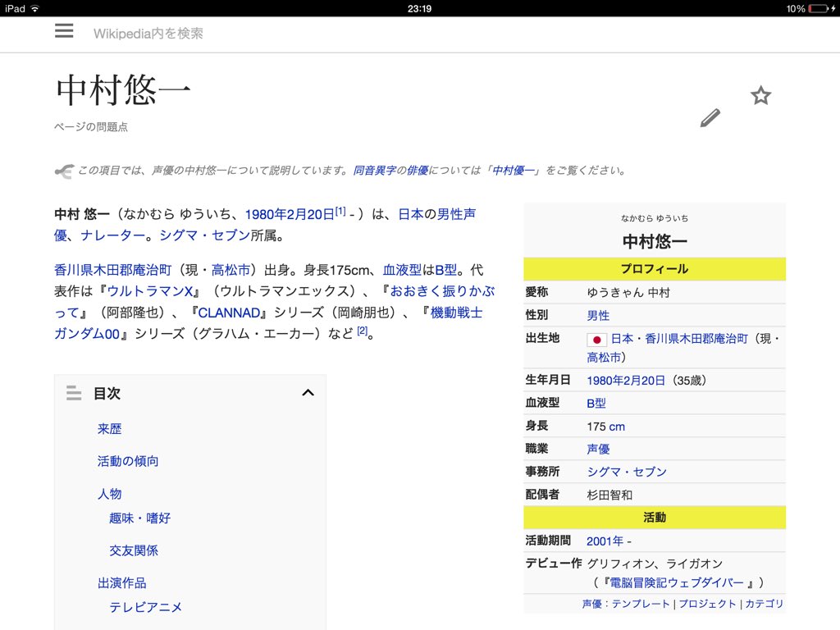Tap the edit pencil icon
This screenshot has height=630, width=840.
point(710,118)
